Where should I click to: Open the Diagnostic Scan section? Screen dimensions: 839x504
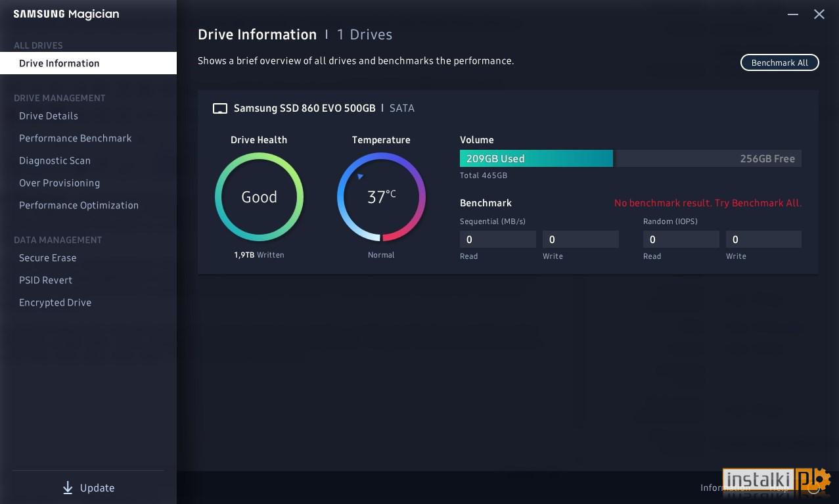click(55, 160)
